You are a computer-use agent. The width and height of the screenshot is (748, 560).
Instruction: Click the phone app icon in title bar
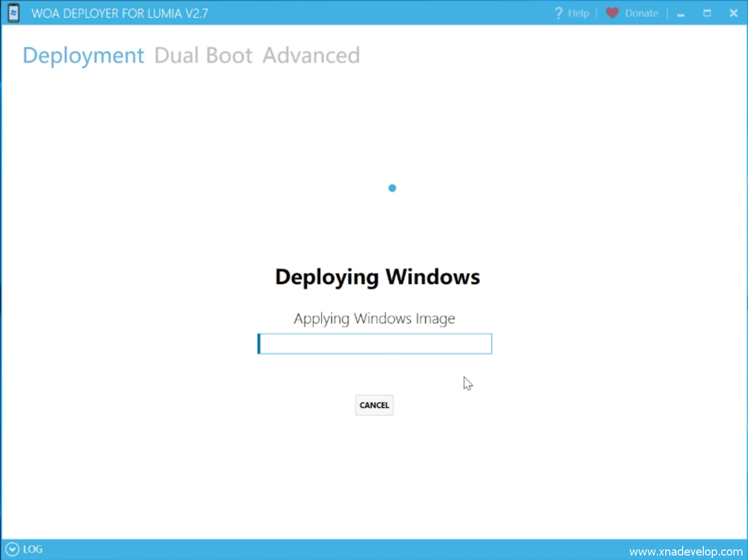point(13,13)
